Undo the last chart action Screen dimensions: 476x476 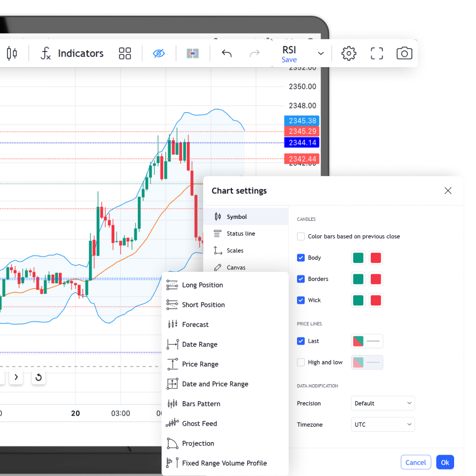coord(227,53)
